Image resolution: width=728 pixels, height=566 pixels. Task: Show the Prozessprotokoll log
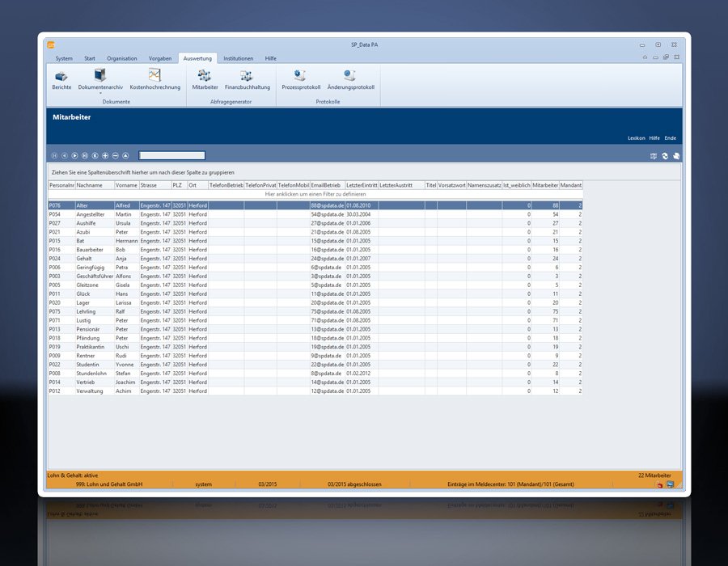tap(301, 80)
